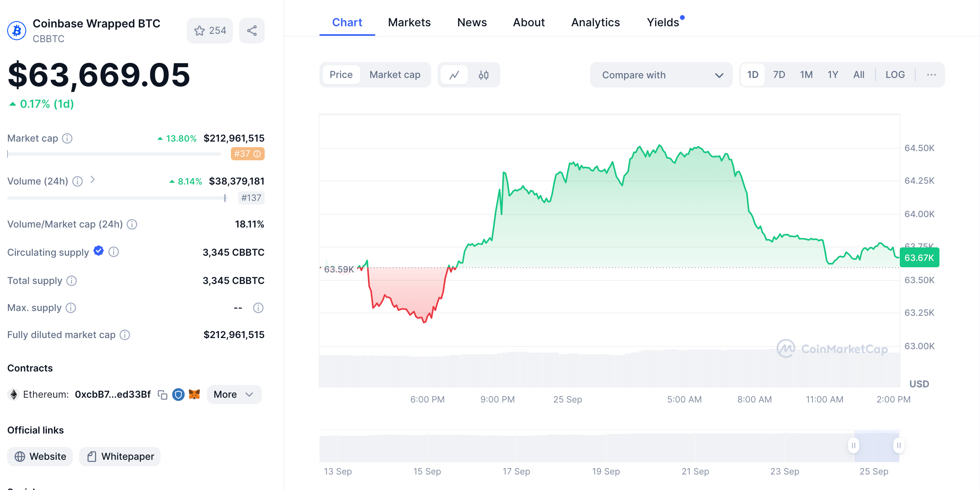
Task: Click the 8.14% volume change
Action: point(190,181)
